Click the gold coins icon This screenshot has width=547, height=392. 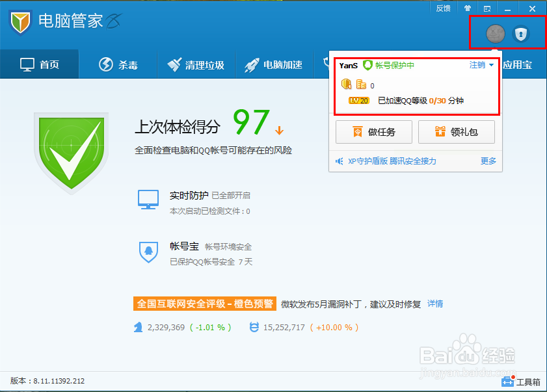pyautogui.click(x=361, y=85)
